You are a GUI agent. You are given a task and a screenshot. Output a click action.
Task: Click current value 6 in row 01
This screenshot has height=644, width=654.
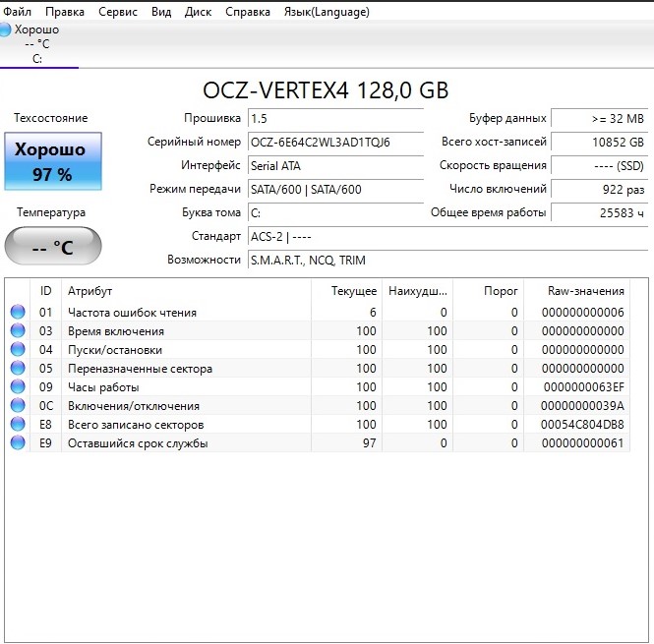[x=373, y=313]
